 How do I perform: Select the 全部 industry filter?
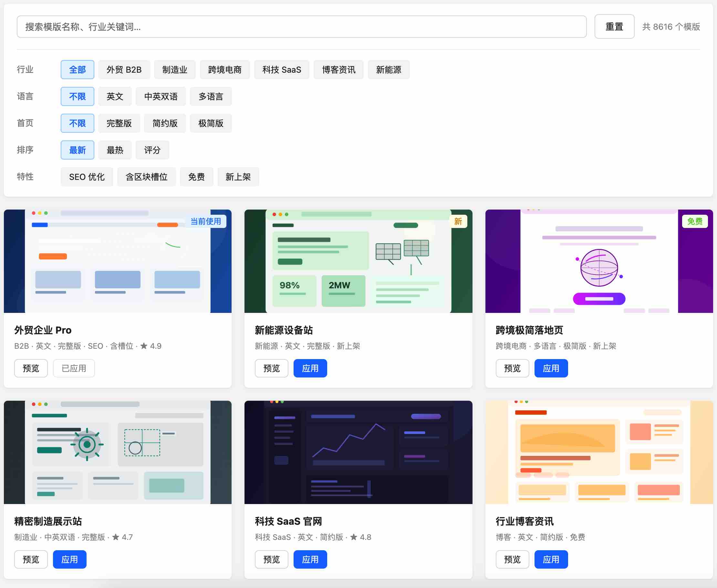pos(77,69)
